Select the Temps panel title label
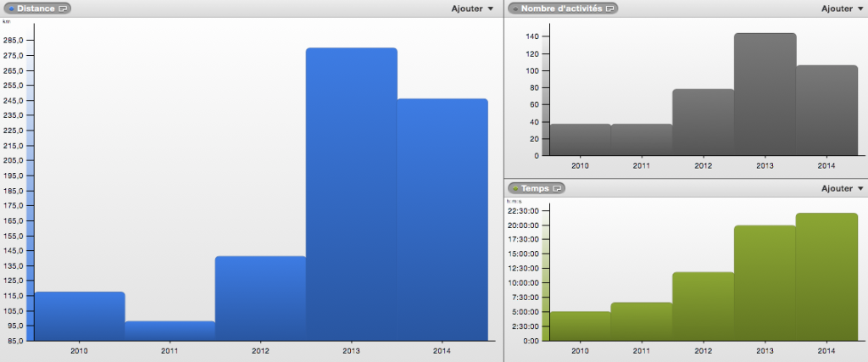 click(x=535, y=188)
